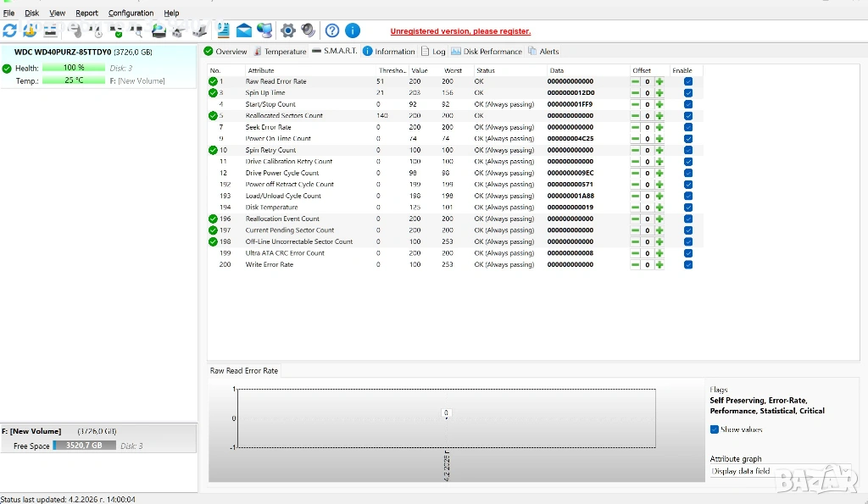Click the blue About info icon

click(353, 30)
